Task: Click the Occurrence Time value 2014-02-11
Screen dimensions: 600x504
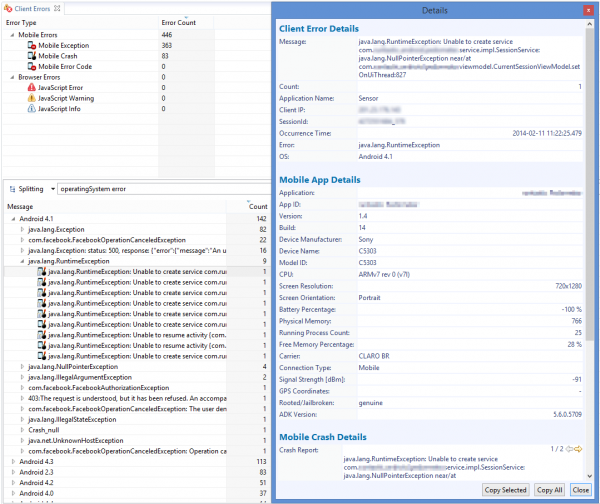Action: 547,134
